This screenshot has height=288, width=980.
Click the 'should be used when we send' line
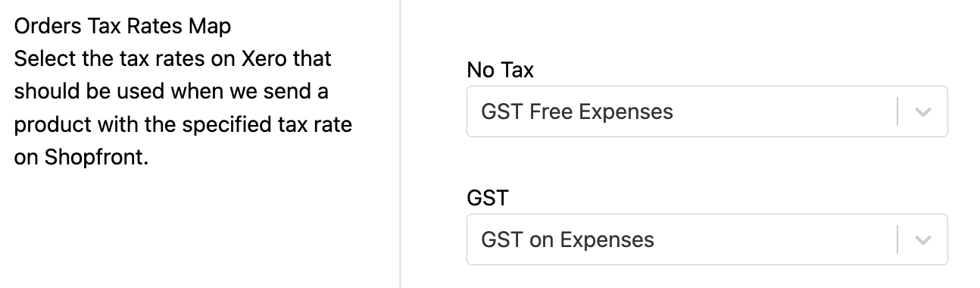coord(171,91)
